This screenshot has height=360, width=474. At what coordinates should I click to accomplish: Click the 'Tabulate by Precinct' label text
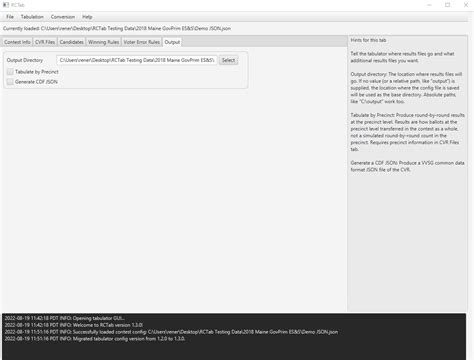[37, 72]
